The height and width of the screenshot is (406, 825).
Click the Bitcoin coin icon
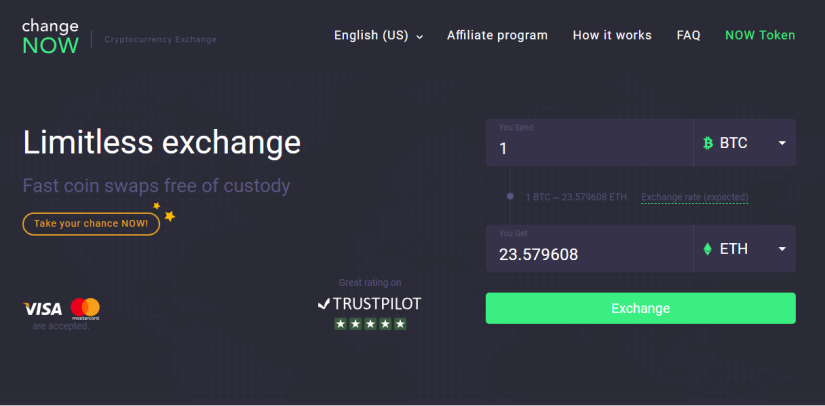pyautogui.click(x=708, y=143)
